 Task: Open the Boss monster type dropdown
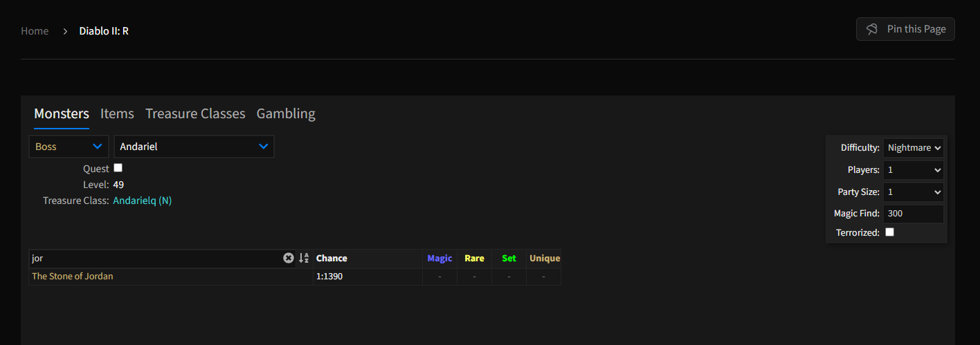[x=69, y=147]
